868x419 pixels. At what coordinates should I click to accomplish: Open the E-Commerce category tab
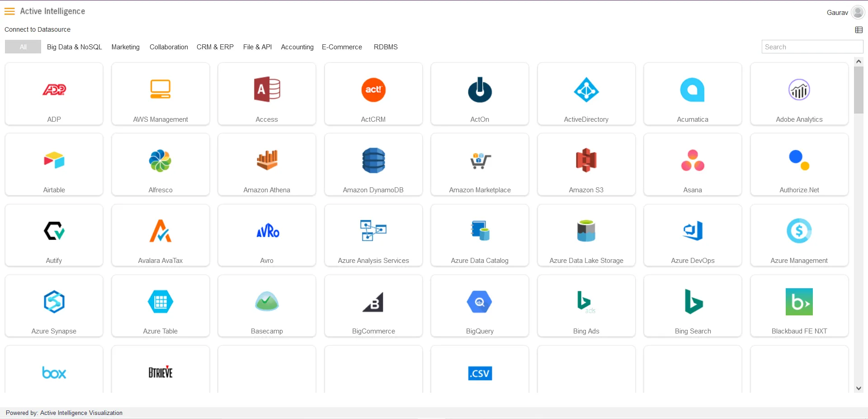tap(342, 47)
